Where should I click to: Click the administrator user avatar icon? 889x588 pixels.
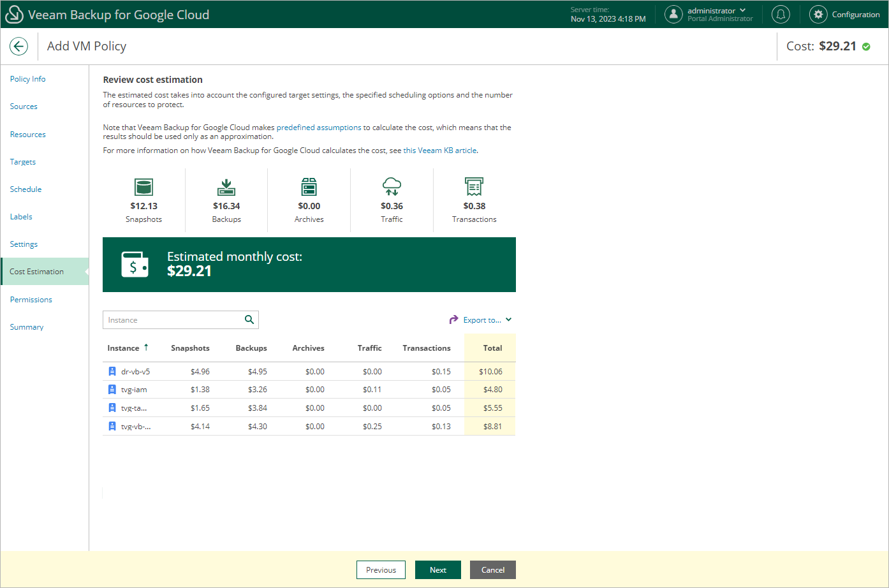pyautogui.click(x=673, y=14)
